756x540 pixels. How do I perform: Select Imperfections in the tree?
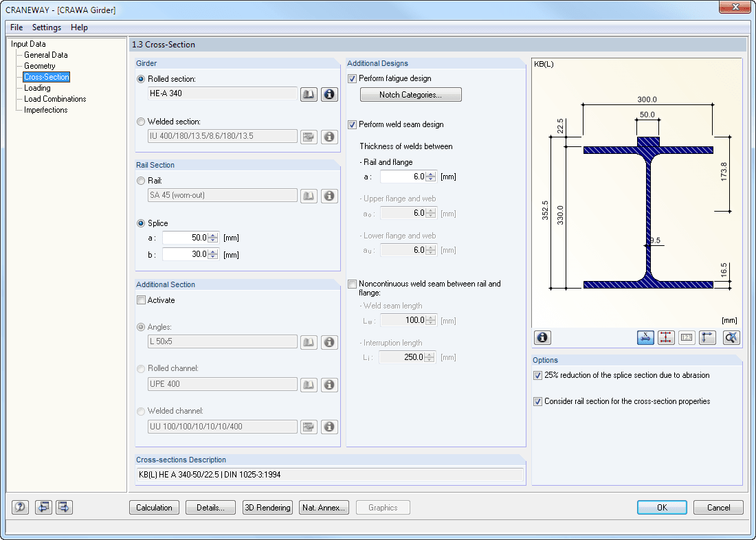coord(46,111)
